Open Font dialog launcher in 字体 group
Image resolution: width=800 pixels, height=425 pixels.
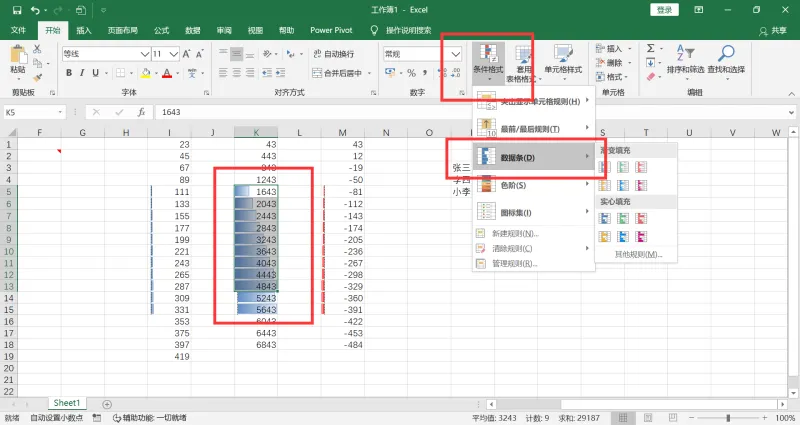pos(206,93)
